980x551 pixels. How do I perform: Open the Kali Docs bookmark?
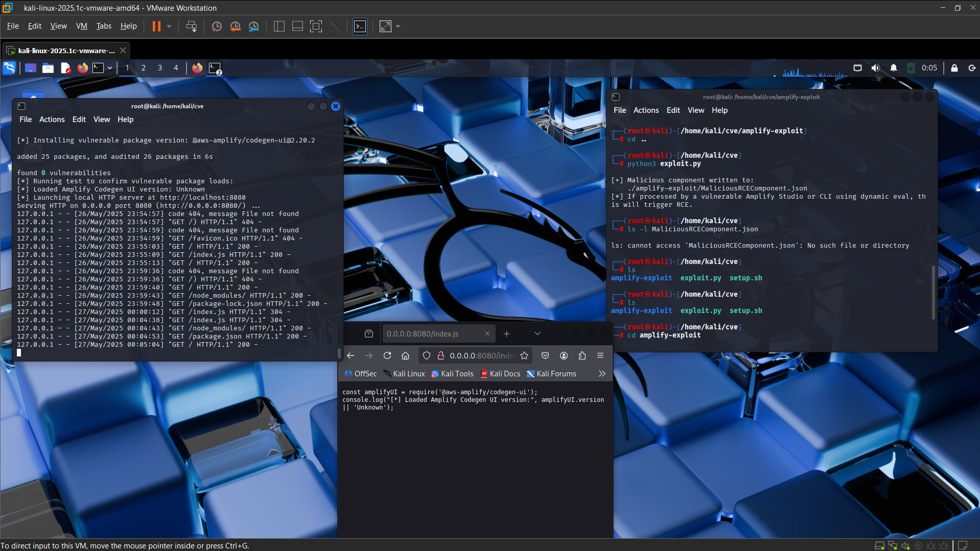point(500,374)
